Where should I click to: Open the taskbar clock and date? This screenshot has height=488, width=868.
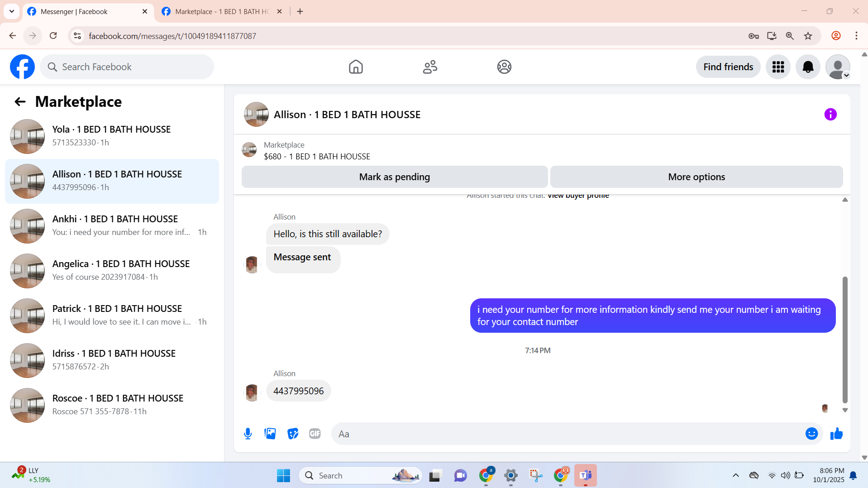[x=828, y=475]
